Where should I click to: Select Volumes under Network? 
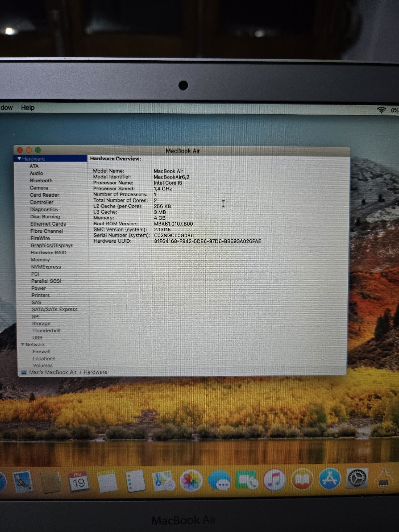tap(43, 365)
